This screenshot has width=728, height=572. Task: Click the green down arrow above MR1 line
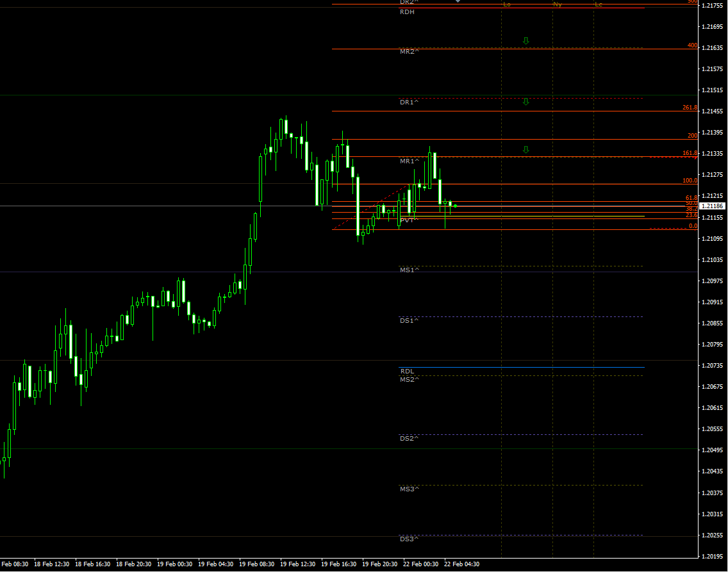pos(525,149)
